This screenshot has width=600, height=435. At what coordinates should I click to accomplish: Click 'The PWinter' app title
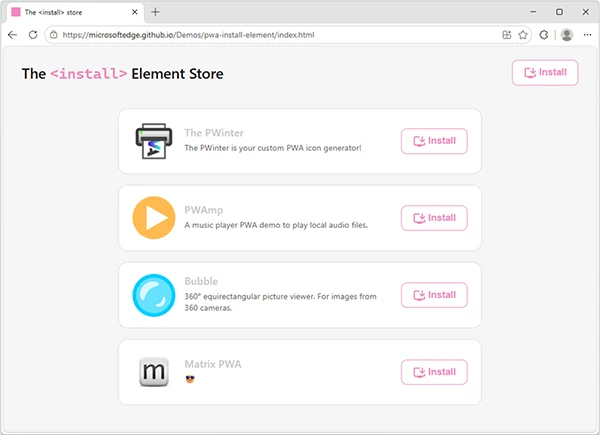click(214, 133)
